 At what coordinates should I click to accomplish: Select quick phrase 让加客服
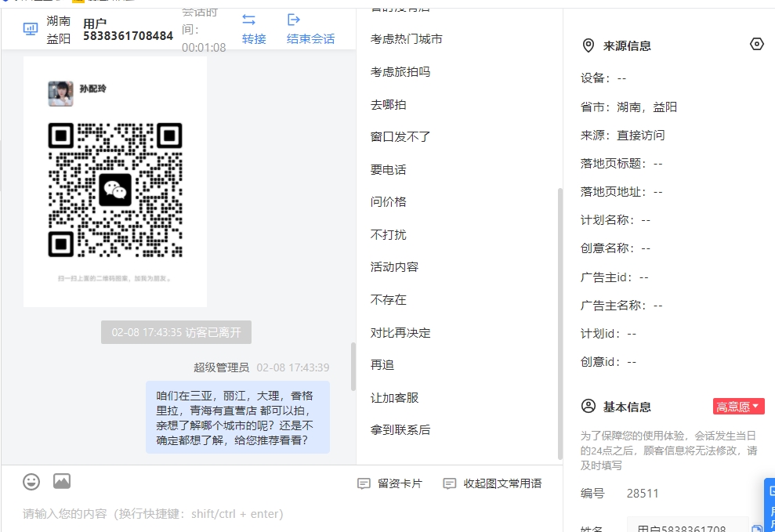[394, 398]
